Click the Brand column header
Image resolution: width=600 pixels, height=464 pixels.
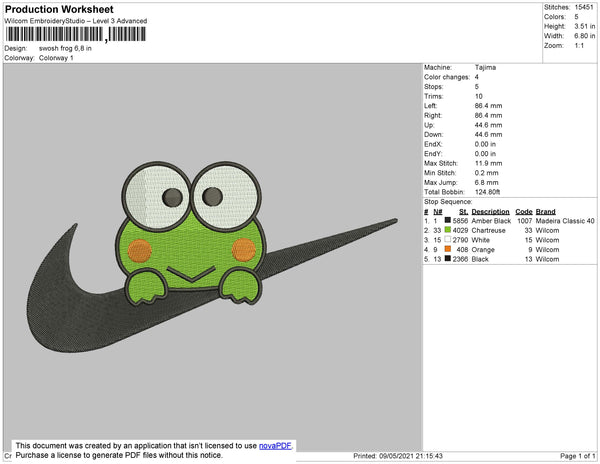pyautogui.click(x=545, y=212)
